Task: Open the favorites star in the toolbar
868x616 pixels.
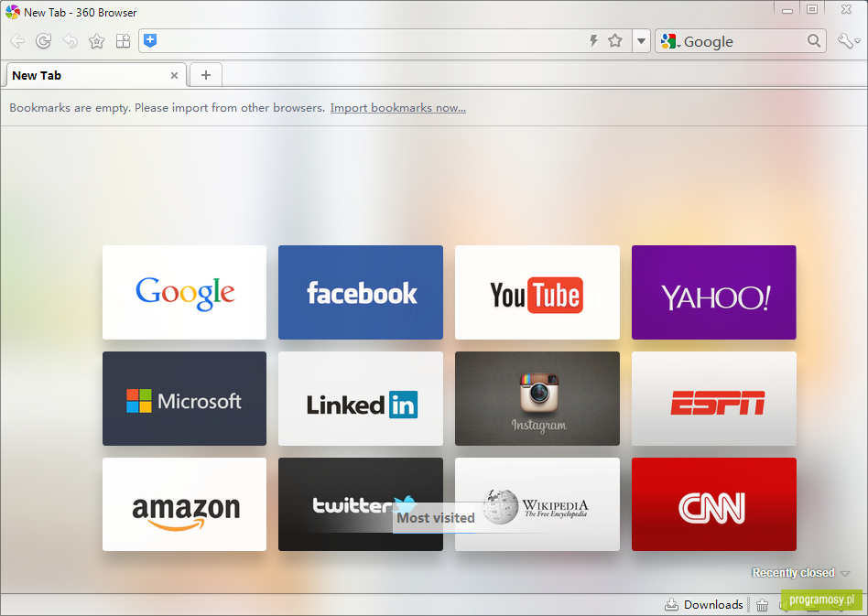Action: click(x=97, y=41)
